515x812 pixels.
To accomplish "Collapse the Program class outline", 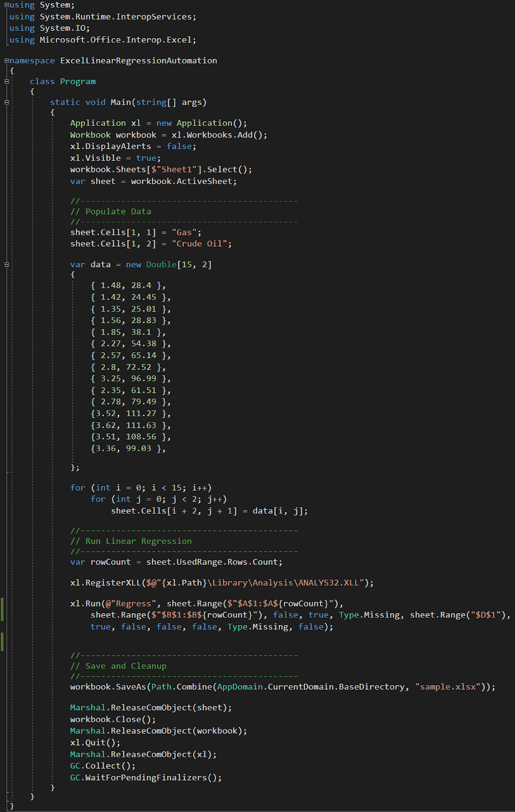I will (7, 81).
